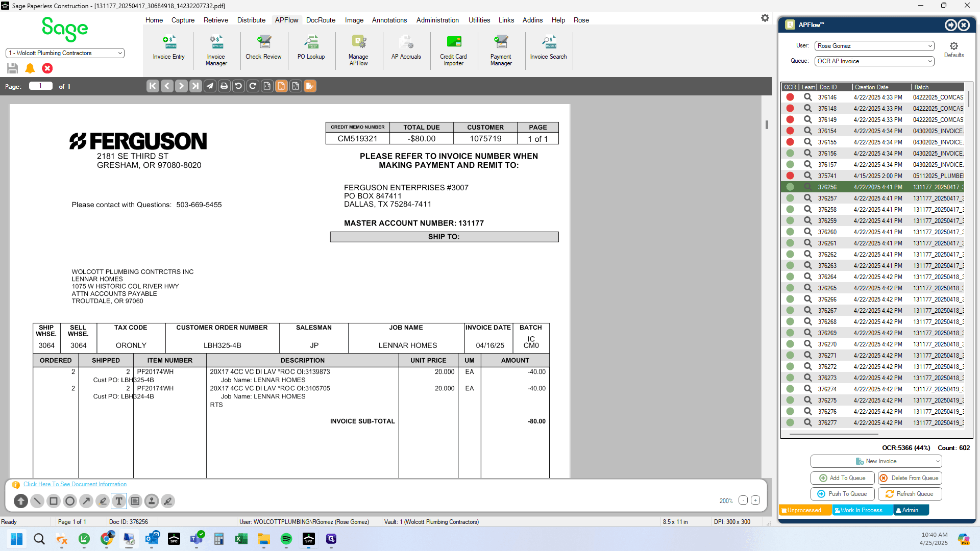Viewport: 980px width, 551px height.
Task: Go to the previous page
Action: (167, 86)
